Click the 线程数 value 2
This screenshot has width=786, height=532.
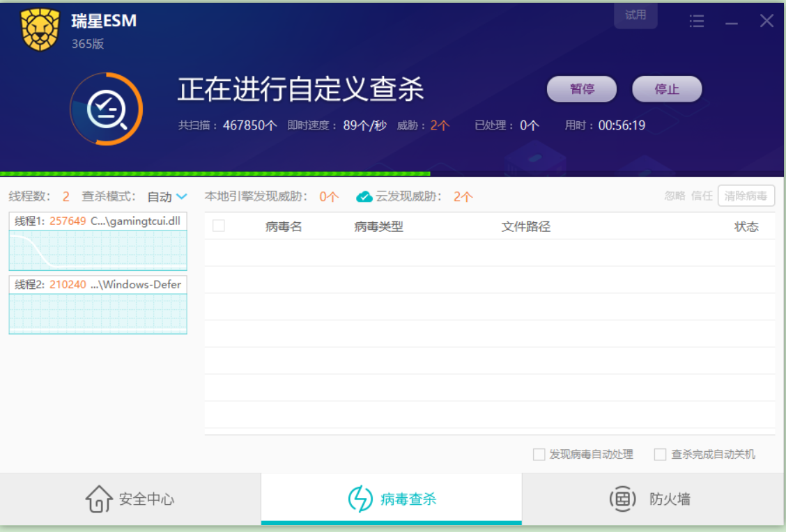(x=65, y=197)
